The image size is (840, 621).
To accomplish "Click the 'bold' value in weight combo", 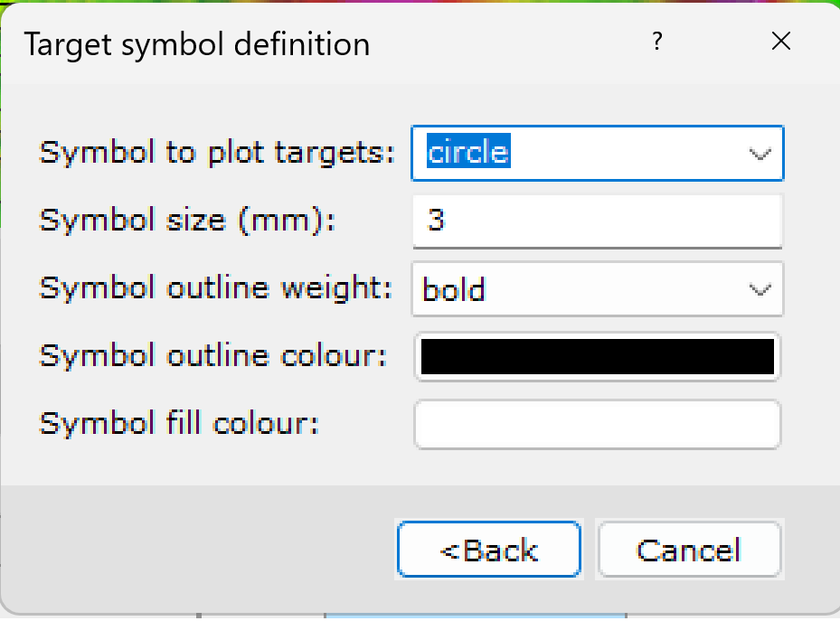I will coord(454,289).
